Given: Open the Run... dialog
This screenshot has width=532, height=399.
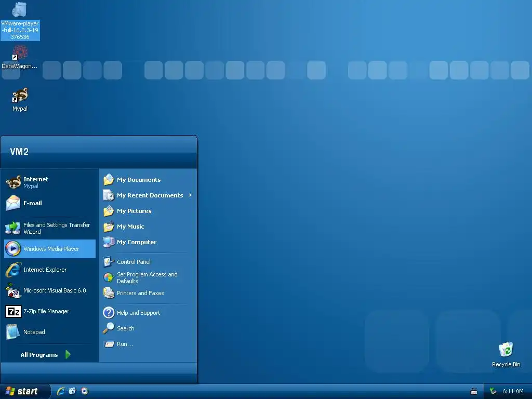Looking at the screenshot, I should pos(148,344).
